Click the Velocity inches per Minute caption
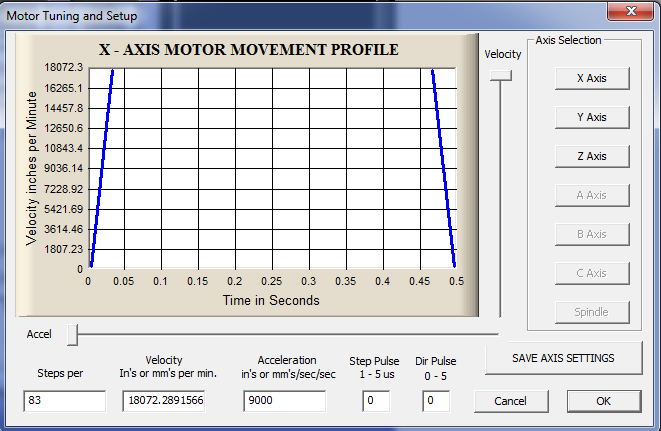This screenshot has height=431, width=661. (x=32, y=169)
